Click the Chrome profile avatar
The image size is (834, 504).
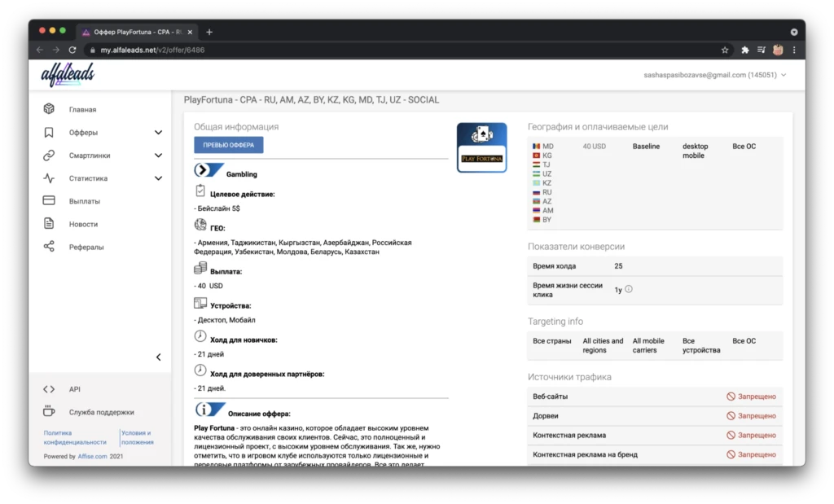pos(778,50)
